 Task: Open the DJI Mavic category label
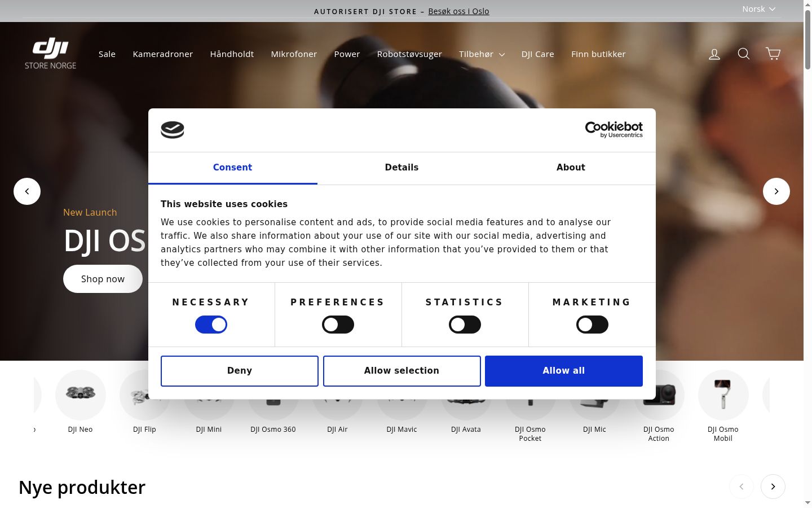click(x=401, y=430)
